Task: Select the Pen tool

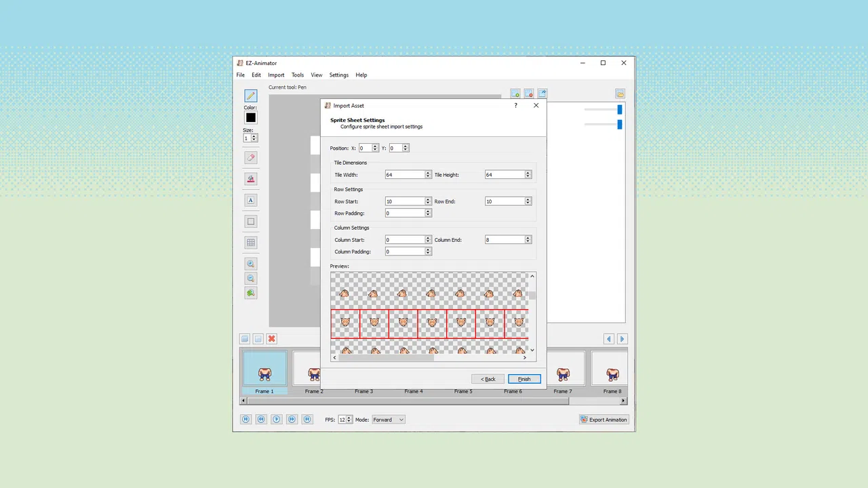Action: (x=251, y=96)
